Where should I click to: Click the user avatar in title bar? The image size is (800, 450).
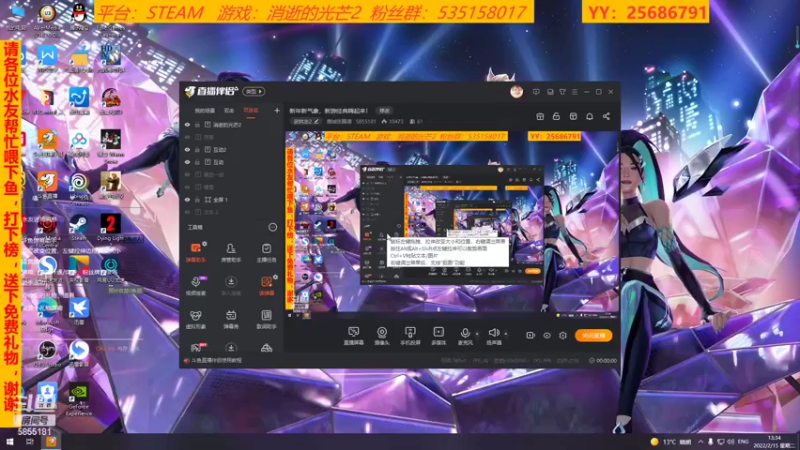(516, 92)
